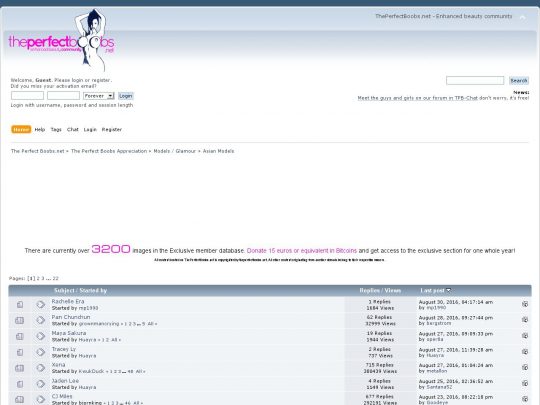
Task: Click the last post icon in Xena row
Action: [525, 367]
